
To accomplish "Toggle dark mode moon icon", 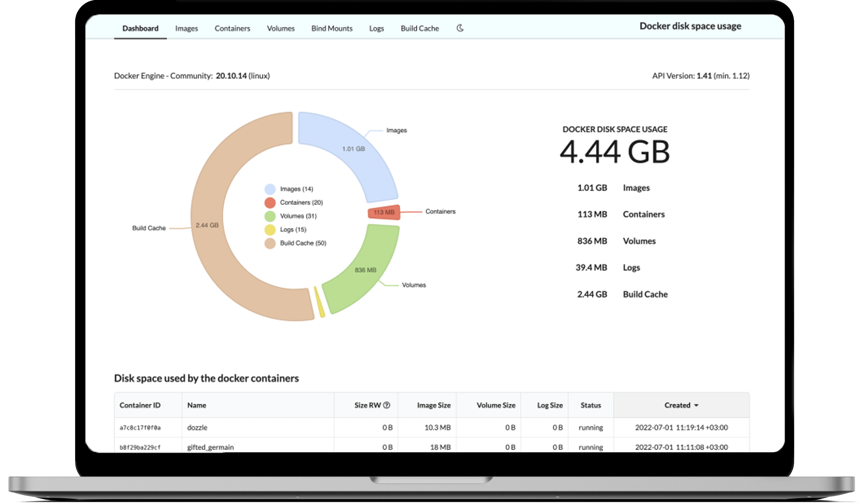I will click(x=460, y=28).
